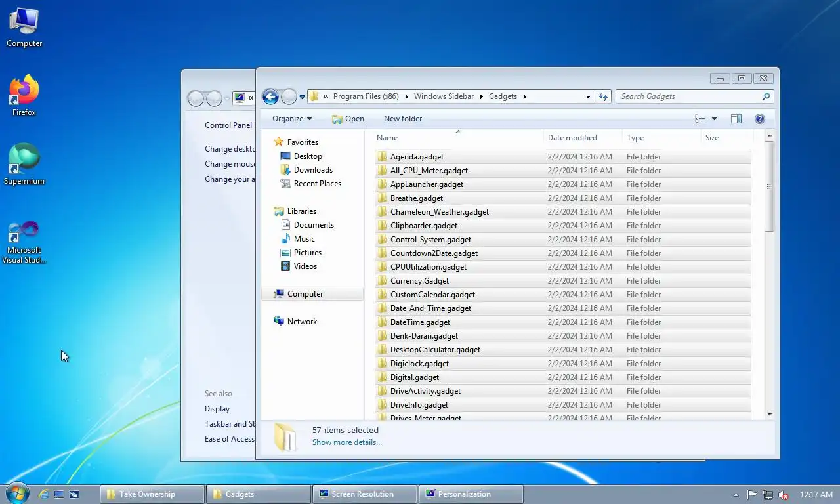Click the file list vertical scrollbar thumb
This screenshot has width=840, height=504.
(x=770, y=186)
